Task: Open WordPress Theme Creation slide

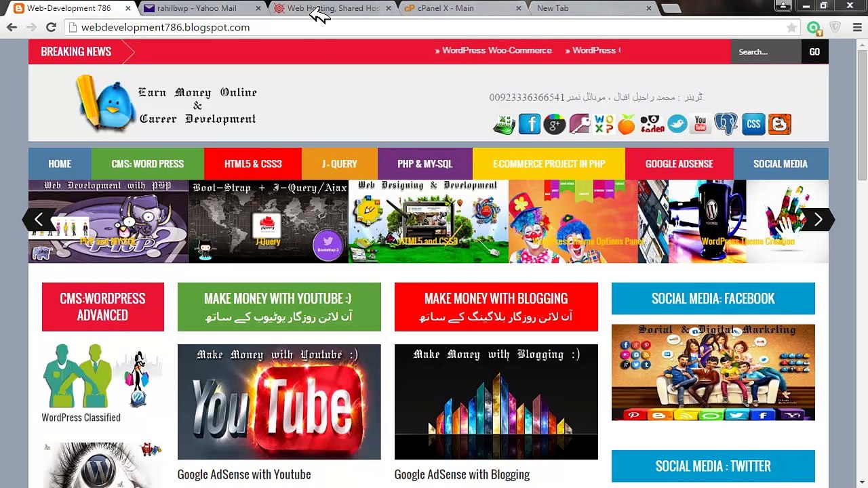Action: [749, 221]
